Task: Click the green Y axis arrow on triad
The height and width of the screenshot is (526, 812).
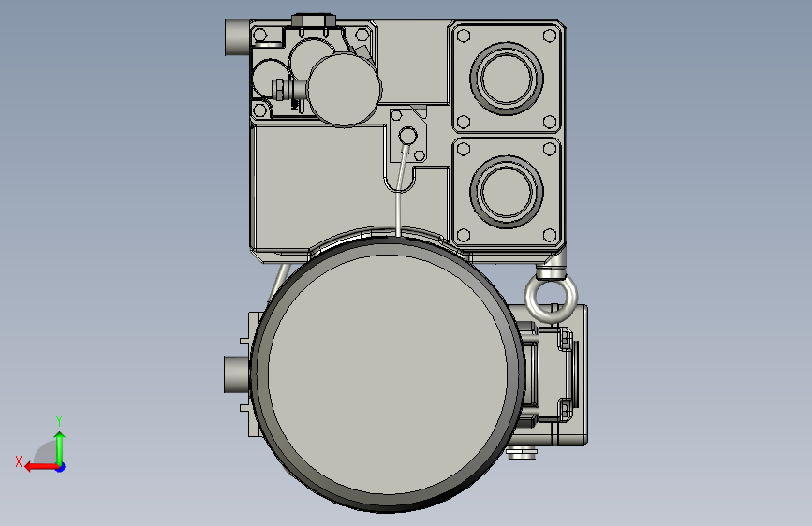Action: (x=60, y=448)
